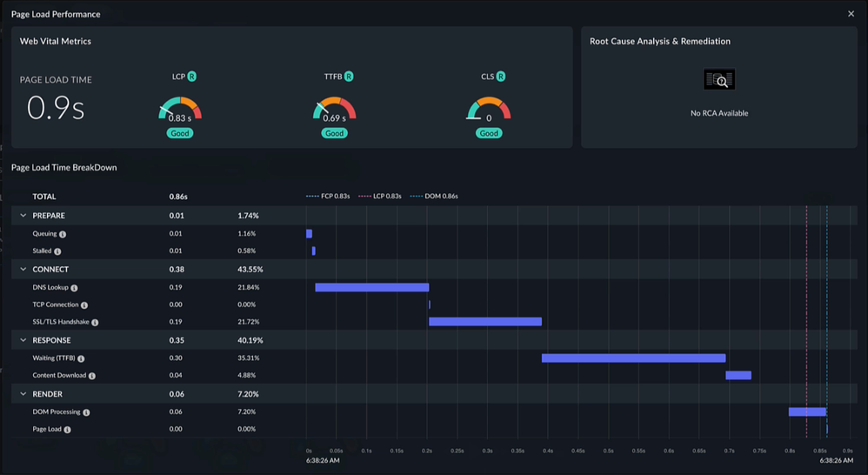The image size is (868, 475).
Task: Click the LCP 0.83s legend entry
Action: 380,196
